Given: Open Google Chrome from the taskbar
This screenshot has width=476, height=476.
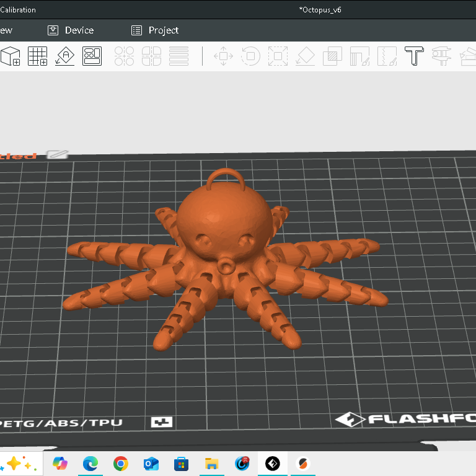Looking at the screenshot, I should [x=120, y=464].
